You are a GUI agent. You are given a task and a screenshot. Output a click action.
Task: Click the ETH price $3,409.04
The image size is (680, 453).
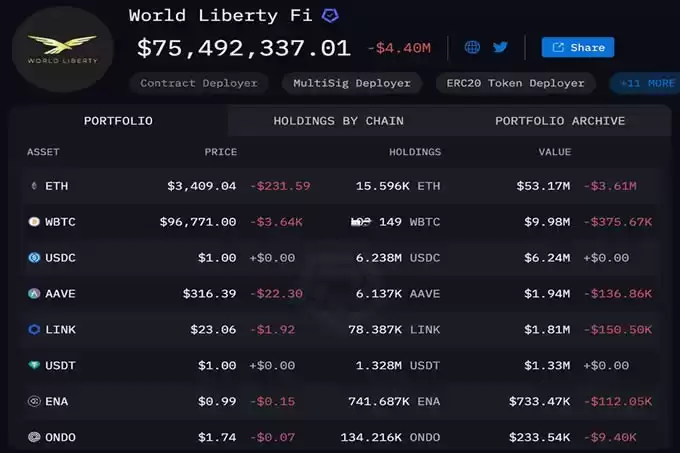(202, 186)
